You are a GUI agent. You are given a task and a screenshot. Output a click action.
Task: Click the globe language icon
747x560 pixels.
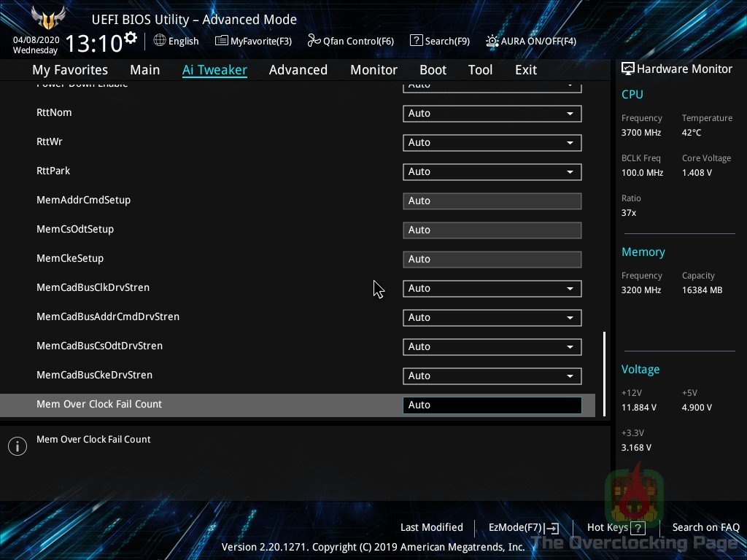160,41
